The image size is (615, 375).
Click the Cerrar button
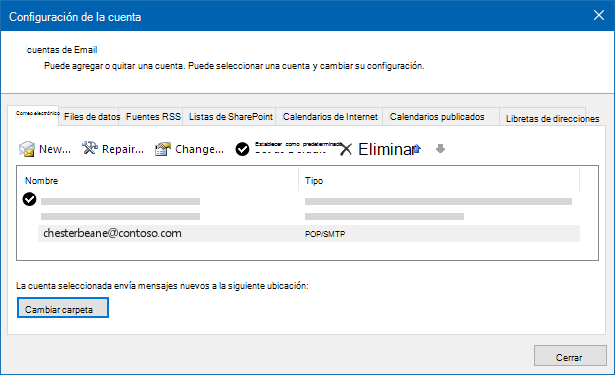click(x=570, y=356)
